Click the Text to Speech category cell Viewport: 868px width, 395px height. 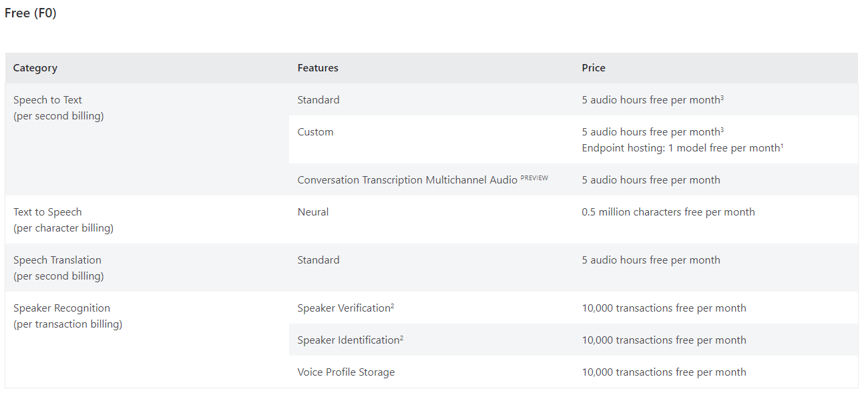tap(47, 212)
